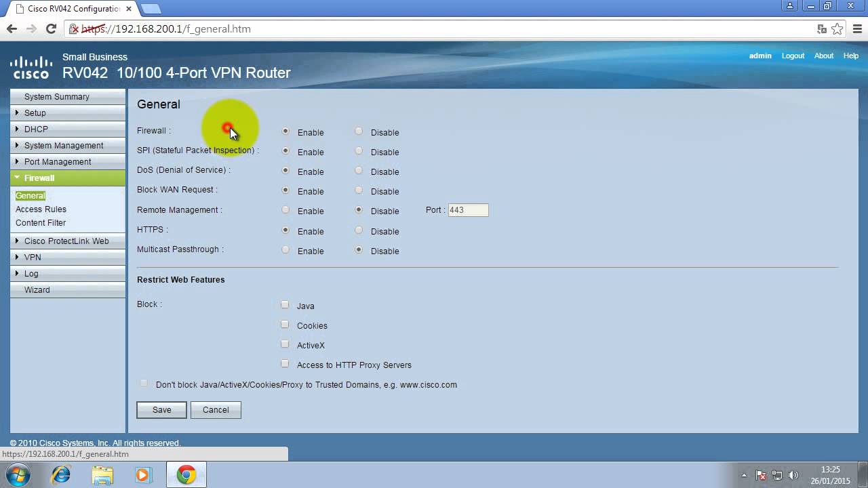Select Enable for Firewall
This screenshot has width=868, height=488.
pos(285,131)
